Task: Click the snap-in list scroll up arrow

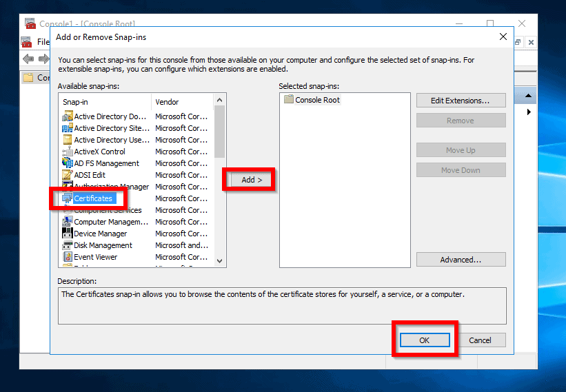Action: 219,100
